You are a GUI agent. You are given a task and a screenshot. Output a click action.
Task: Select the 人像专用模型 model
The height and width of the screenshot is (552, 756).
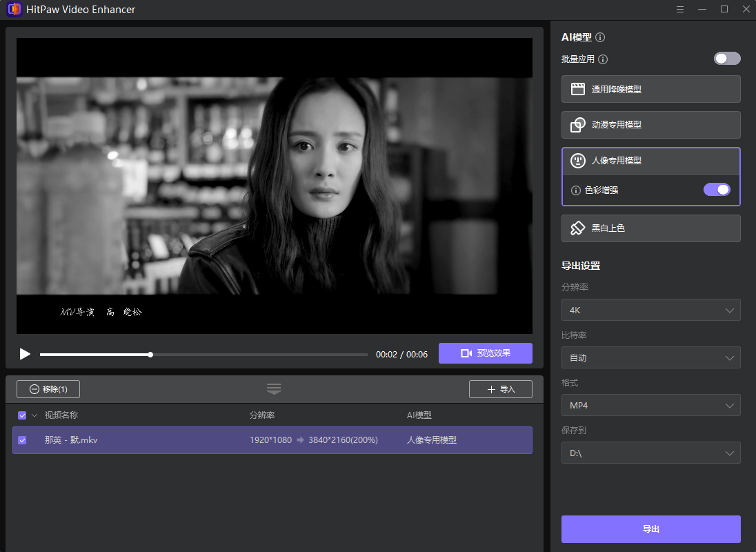651,161
